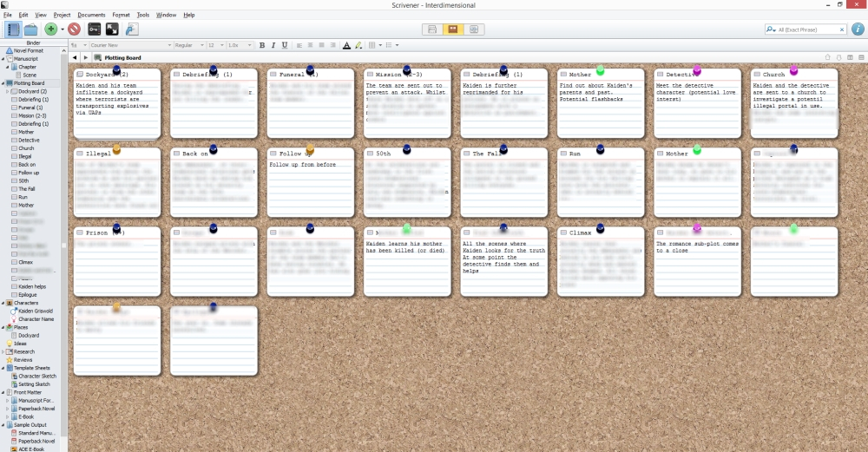Click the text color icon
Viewport: 868px width, 452px height.
346,45
